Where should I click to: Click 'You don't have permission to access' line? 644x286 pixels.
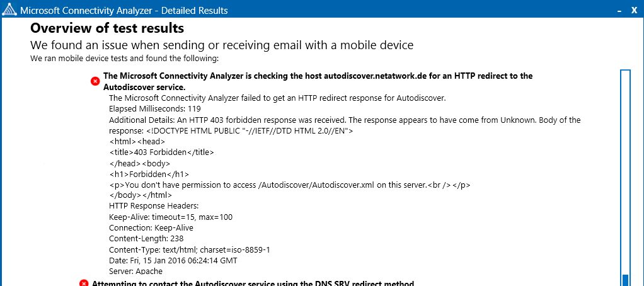pos(290,185)
